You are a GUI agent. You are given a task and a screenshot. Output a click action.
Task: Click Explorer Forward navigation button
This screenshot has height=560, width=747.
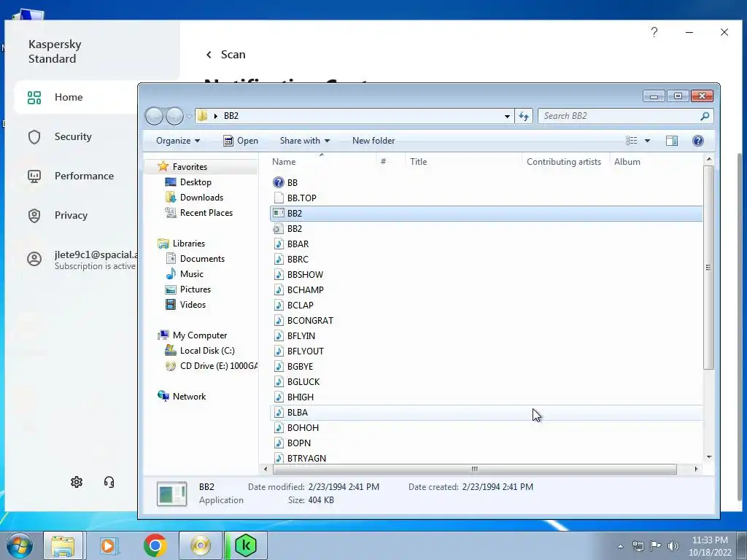174,116
